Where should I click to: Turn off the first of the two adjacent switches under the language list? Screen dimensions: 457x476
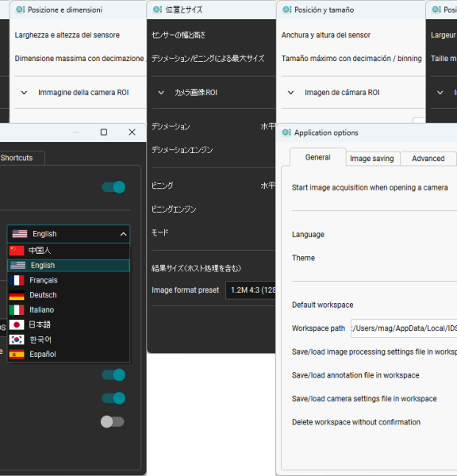(x=113, y=375)
